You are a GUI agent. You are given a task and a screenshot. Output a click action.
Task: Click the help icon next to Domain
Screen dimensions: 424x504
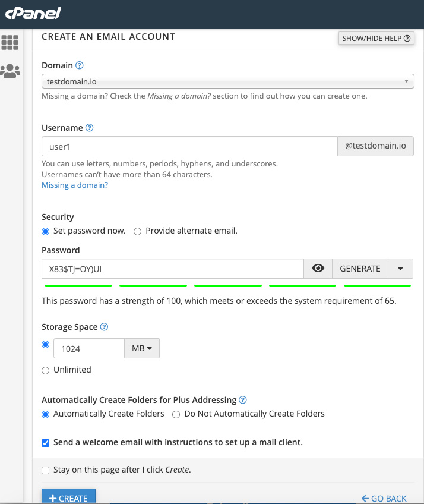(80, 65)
